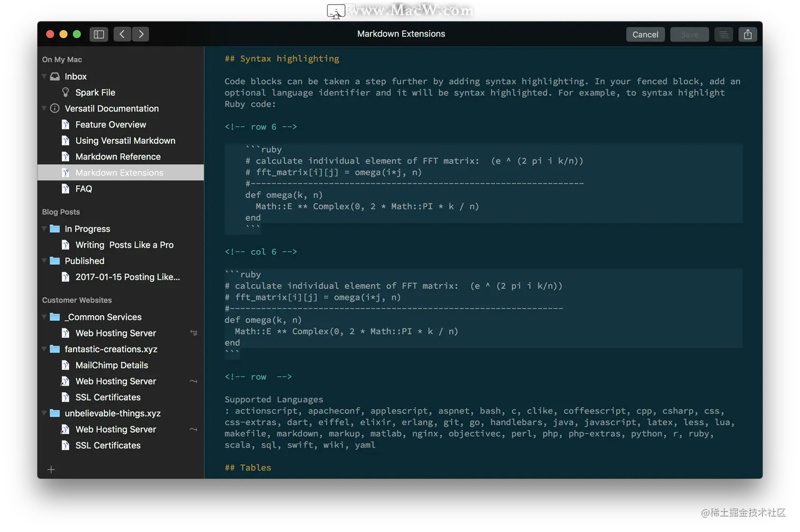800x532 pixels.
Task: Click the Published folder icon
Action: point(54,261)
